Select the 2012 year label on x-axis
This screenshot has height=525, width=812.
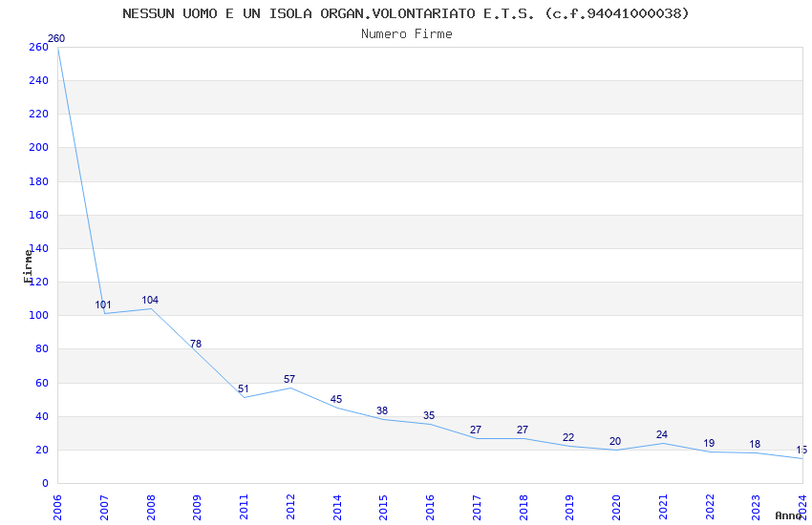click(290, 507)
